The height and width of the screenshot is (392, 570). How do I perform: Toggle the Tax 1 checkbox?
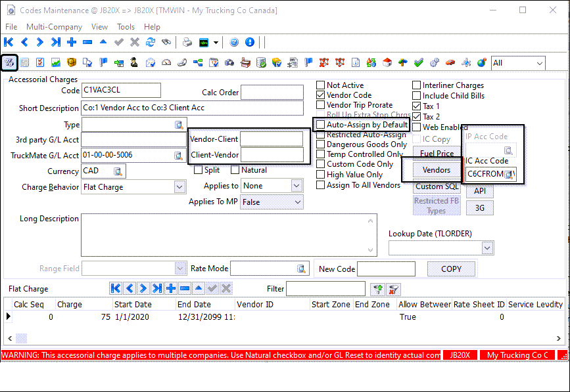(417, 106)
